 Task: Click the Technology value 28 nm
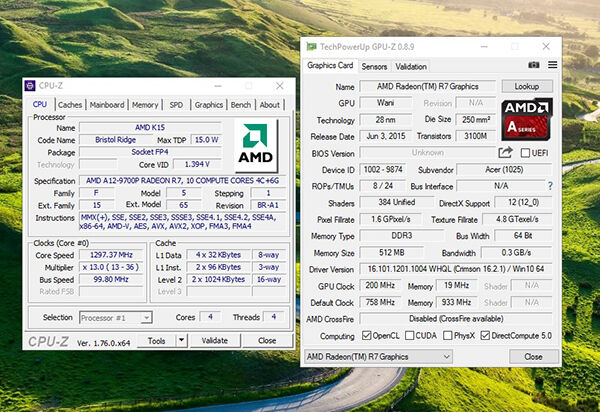386,120
